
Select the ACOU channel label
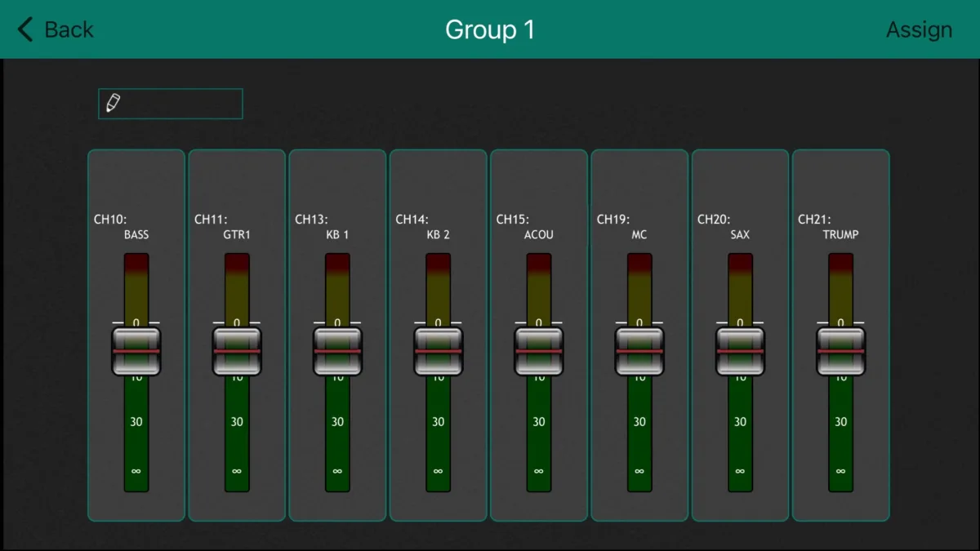539,235
